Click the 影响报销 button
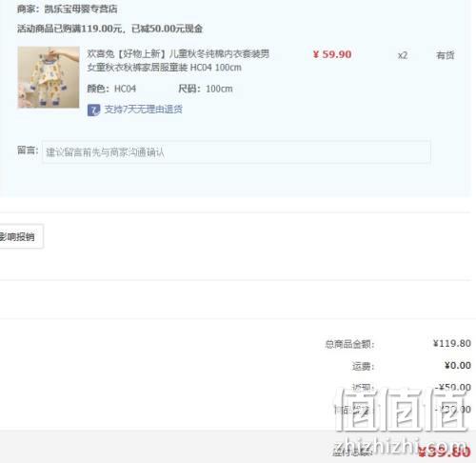Image resolution: width=476 pixels, height=463 pixels. [x=19, y=236]
